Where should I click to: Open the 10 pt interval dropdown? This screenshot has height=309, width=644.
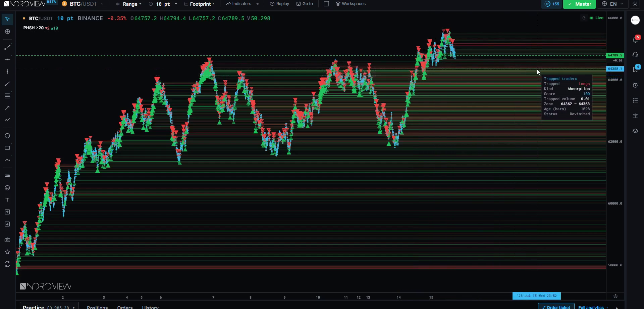pos(163,4)
